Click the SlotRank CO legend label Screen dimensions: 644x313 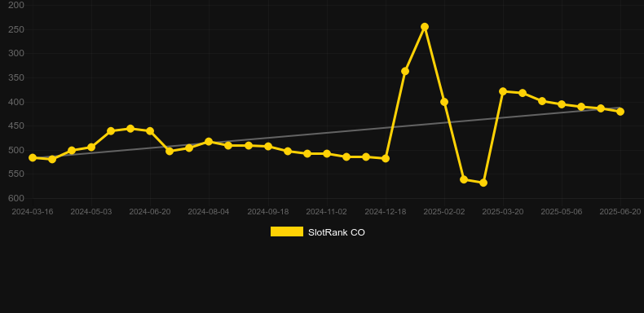click(x=337, y=232)
